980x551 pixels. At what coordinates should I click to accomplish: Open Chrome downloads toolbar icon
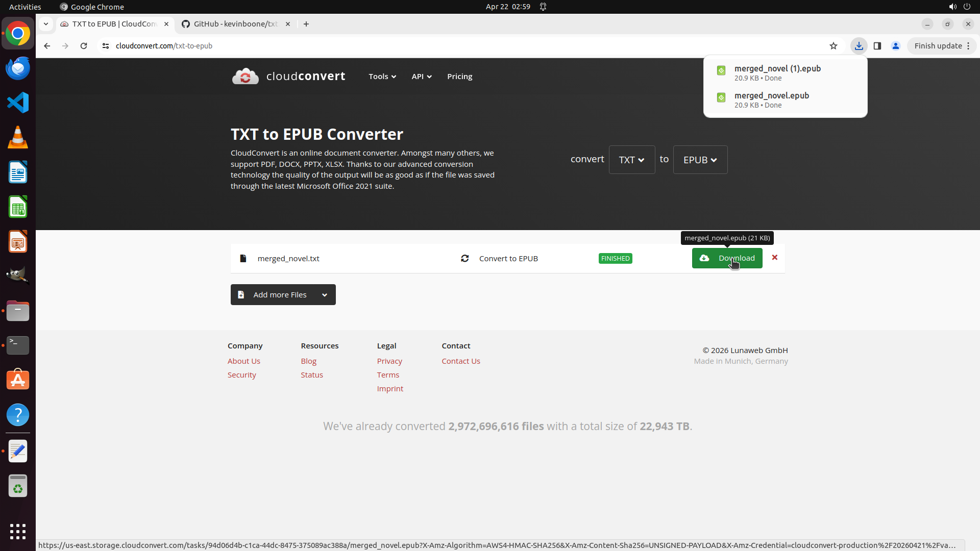pos(859,46)
